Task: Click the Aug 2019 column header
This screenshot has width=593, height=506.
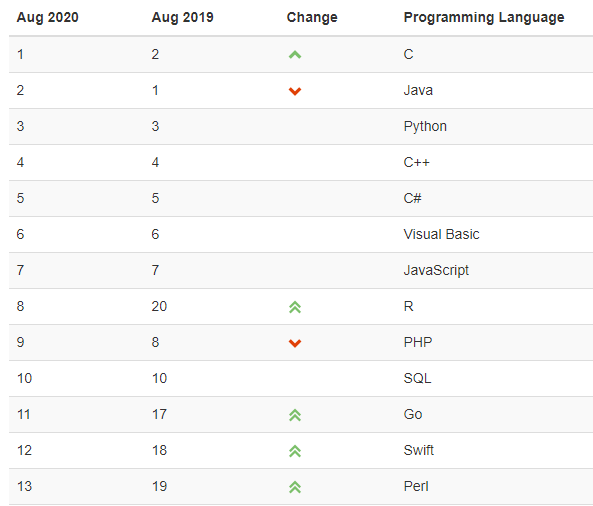Action: point(183,17)
